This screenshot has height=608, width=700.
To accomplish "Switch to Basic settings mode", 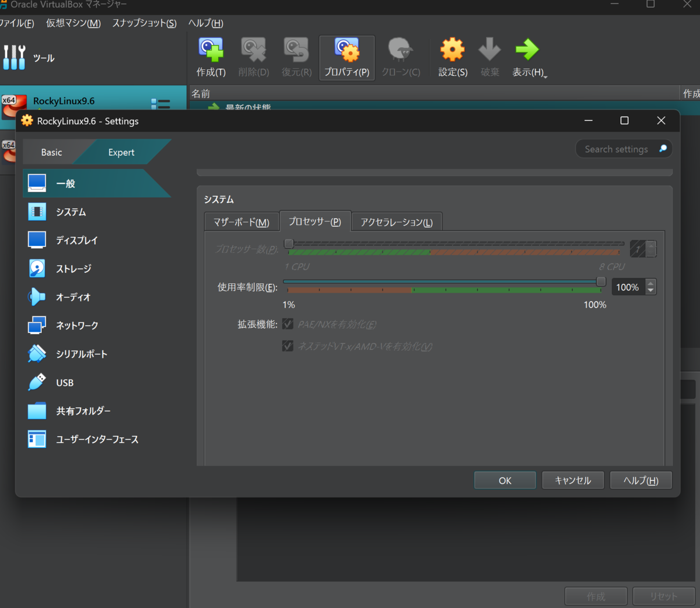I will [51, 152].
